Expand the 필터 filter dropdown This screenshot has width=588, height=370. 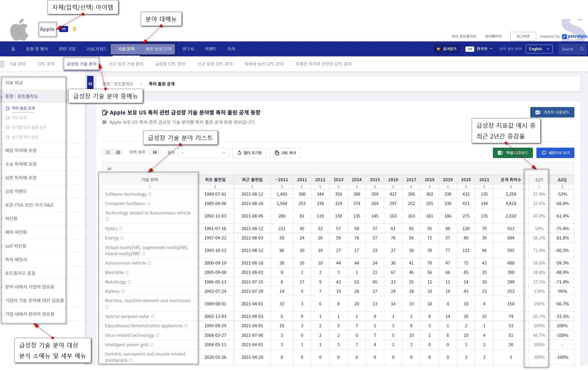pos(204,153)
